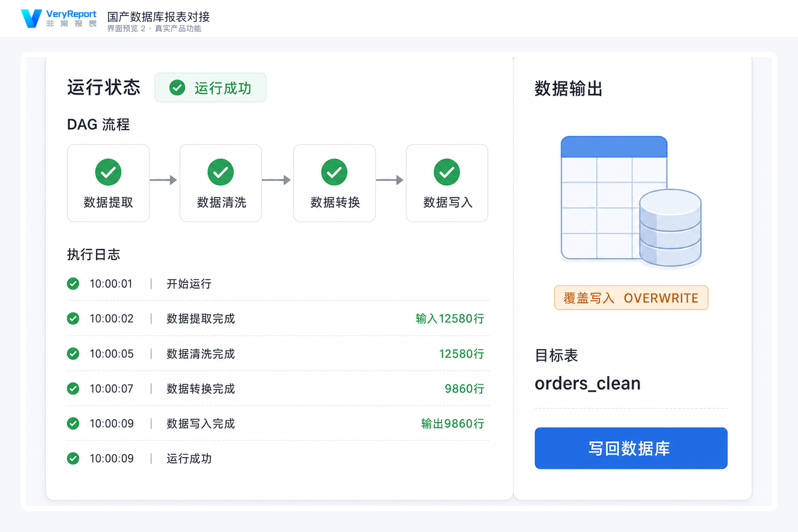Click the table and database illustration
Image resolution: width=798 pixels, height=532 pixels.
coord(631,202)
